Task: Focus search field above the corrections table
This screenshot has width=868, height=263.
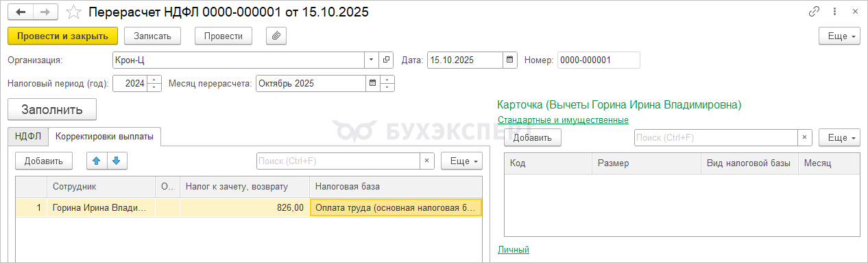Action: point(338,161)
